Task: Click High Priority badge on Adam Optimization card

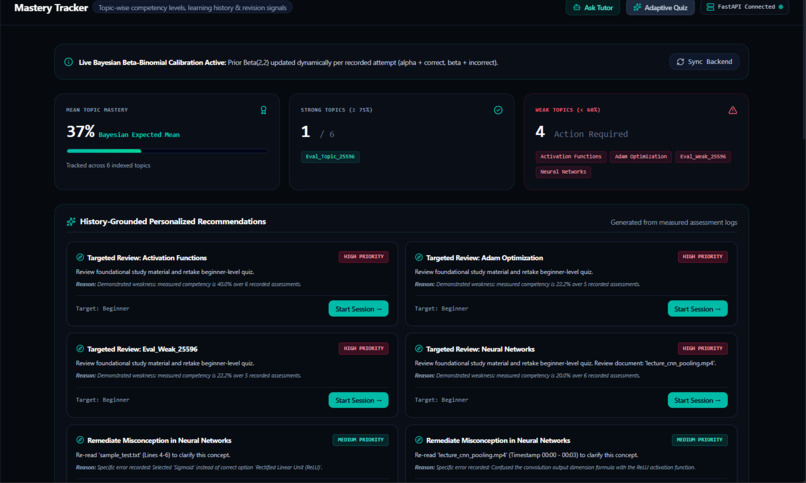Action: 702,256
